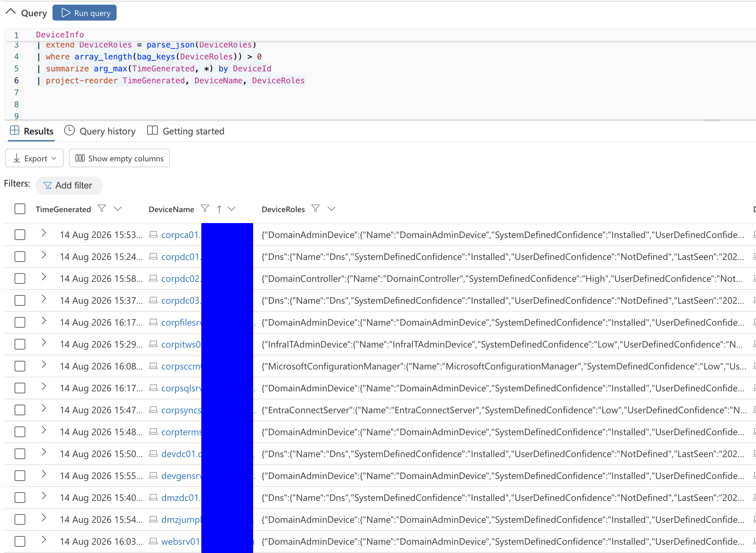
Task: Switch to the Results tab
Action: click(32, 131)
